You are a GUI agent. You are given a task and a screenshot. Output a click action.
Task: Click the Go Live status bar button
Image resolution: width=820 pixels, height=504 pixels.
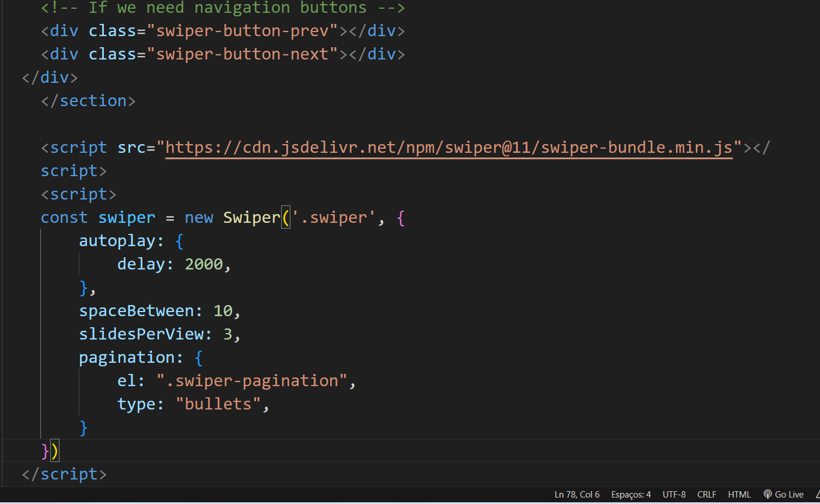pos(783,494)
